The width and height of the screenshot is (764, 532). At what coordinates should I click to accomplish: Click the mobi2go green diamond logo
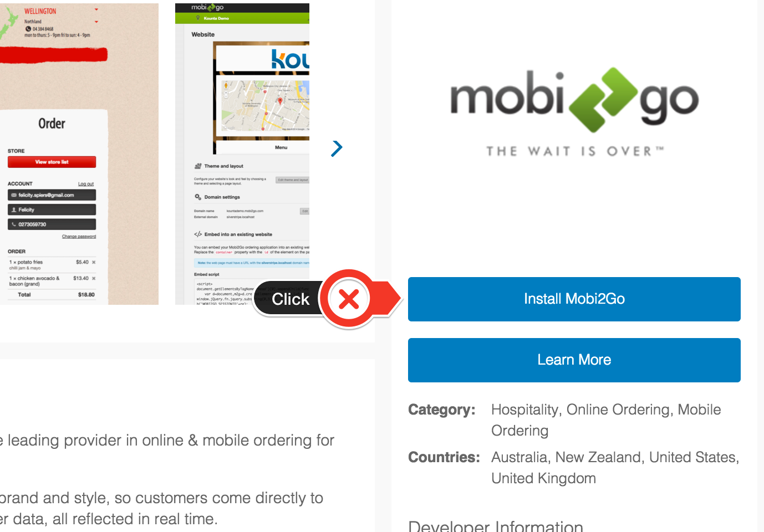pos(603,100)
